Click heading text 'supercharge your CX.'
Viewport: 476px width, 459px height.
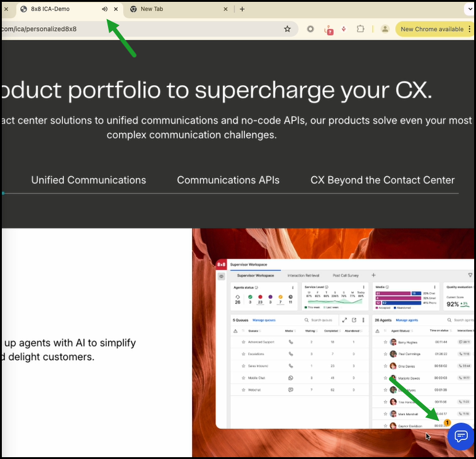(x=313, y=90)
